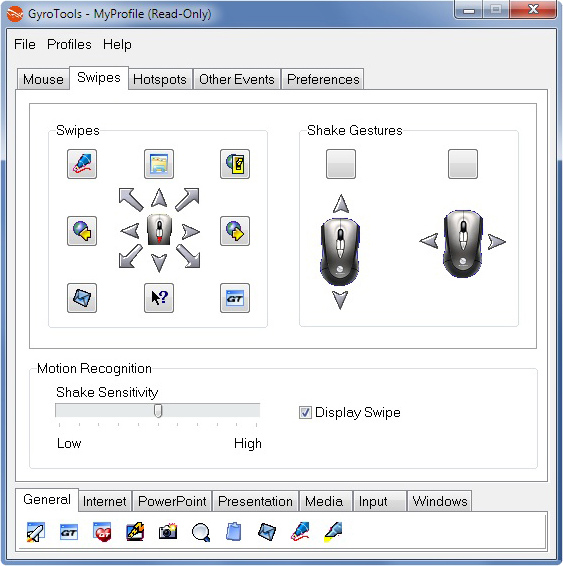
Task: Pick the camera icon in General toolbar
Action: pyautogui.click(x=168, y=532)
